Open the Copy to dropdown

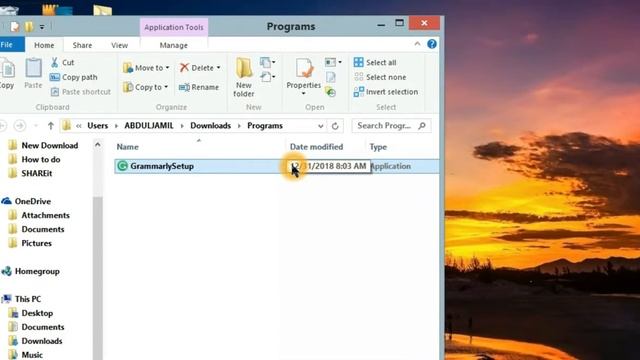145,87
